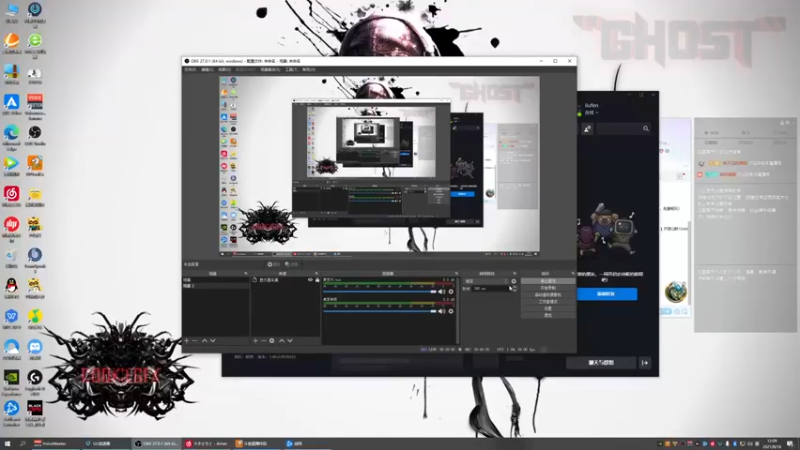
Task: Open the QQ penguin desktop shortcut
Action: 11,288
